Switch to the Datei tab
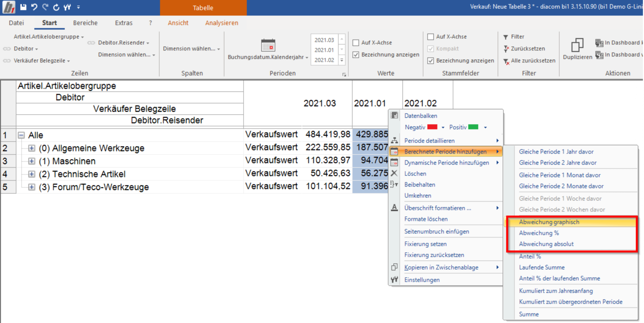The image size is (644, 323). point(16,23)
